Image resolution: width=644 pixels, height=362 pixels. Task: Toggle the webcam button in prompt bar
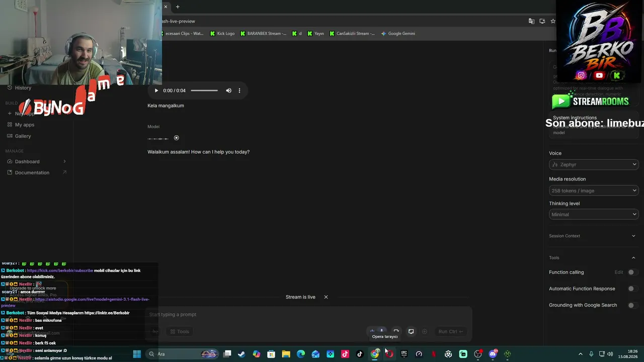tap(396, 331)
